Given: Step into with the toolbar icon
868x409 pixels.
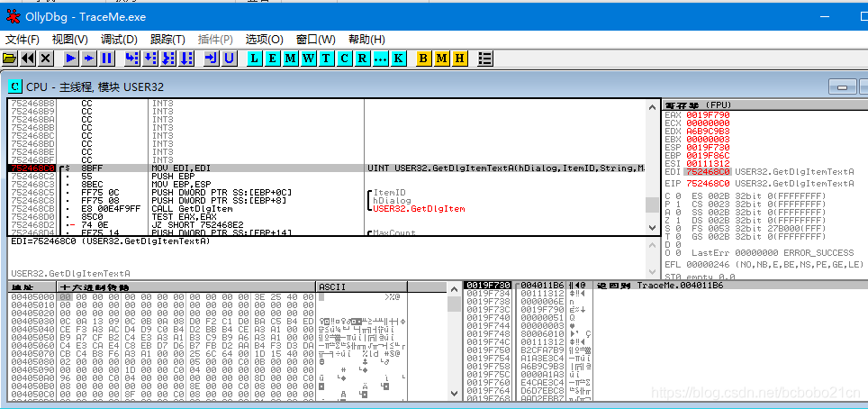Looking at the screenshot, I should point(131,59).
